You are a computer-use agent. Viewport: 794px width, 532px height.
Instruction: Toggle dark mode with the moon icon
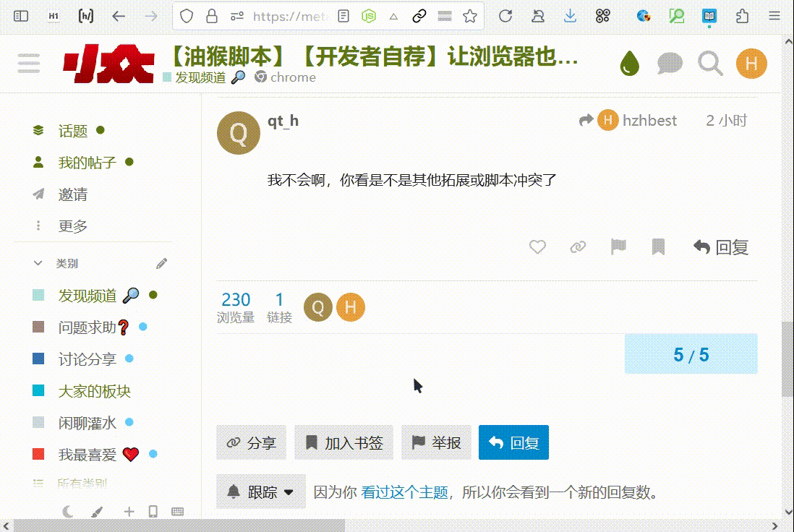[68, 512]
